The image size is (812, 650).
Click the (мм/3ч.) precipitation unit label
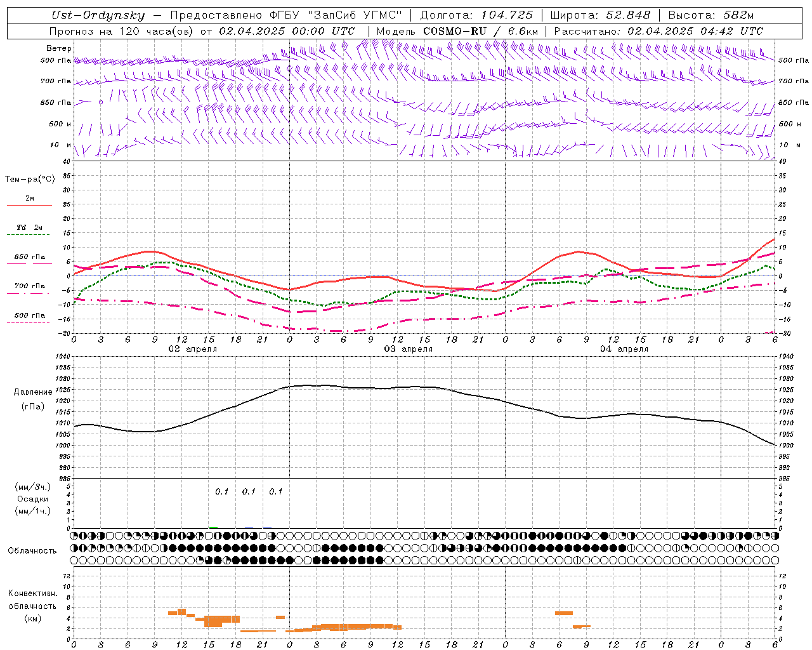tap(33, 487)
